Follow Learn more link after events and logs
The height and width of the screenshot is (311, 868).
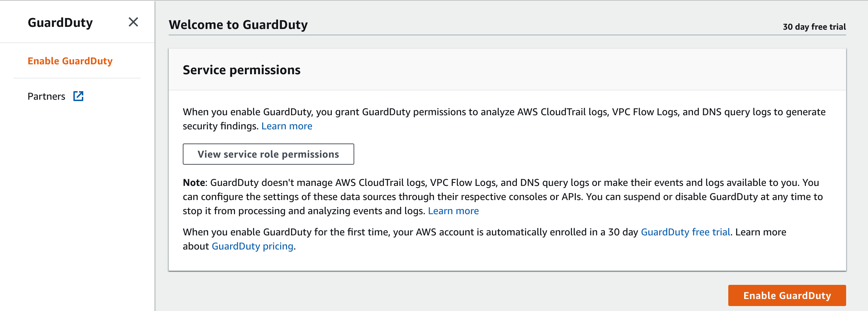pyautogui.click(x=453, y=211)
